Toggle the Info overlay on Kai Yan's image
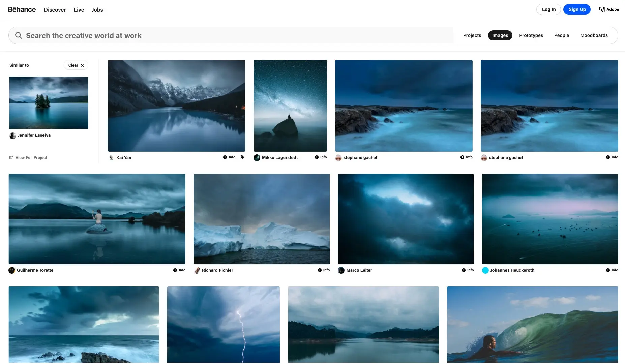Viewport: 625px width, 364px height. click(x=230, y=157)
